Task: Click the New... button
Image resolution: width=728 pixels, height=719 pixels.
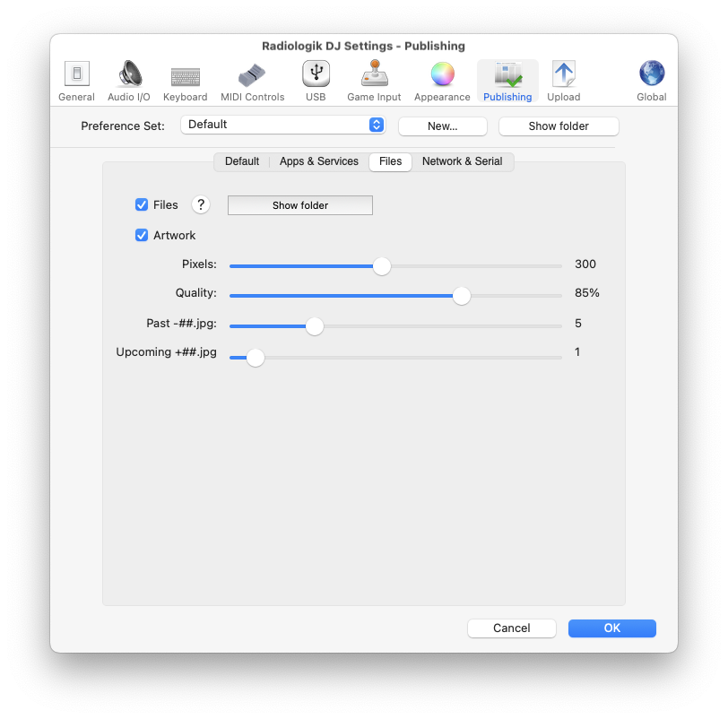Action: tap(442, 126)
